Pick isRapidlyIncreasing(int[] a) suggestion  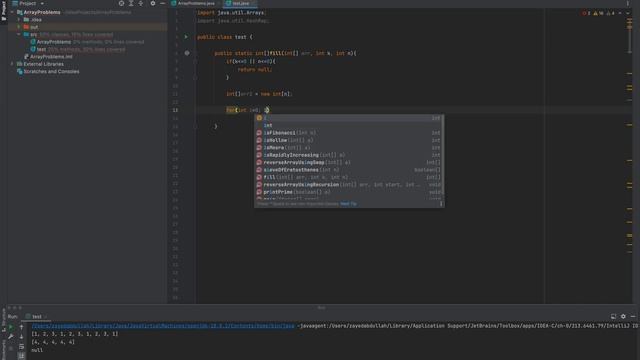tap(349, 155)
